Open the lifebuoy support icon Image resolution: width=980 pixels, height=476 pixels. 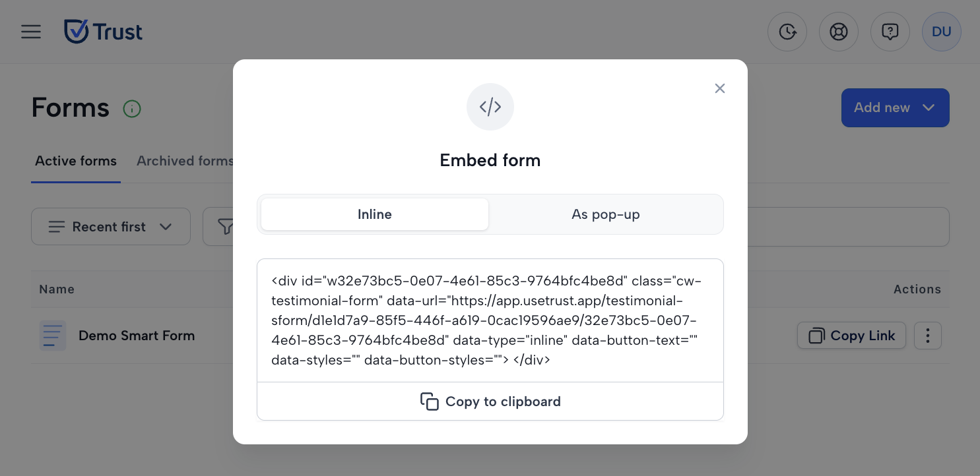pyautogui.click(x=839, y=32)
